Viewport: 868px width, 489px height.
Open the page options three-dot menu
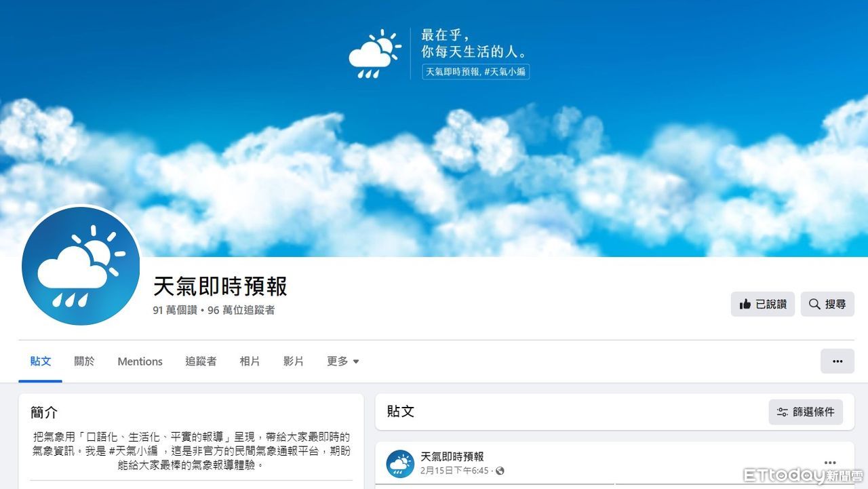[837, 361]
